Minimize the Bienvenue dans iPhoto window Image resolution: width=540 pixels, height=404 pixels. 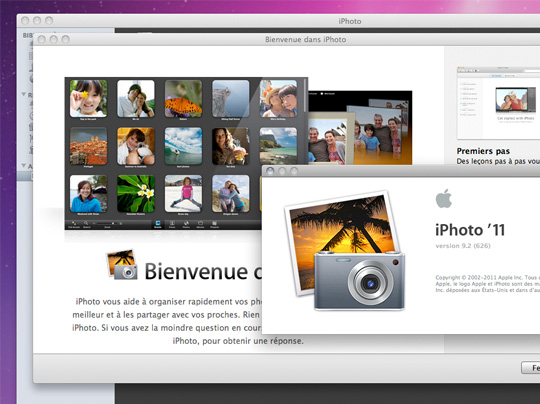pos(53,39)
